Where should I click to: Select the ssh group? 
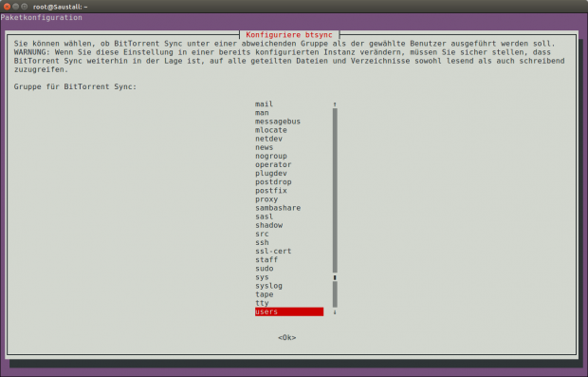tap(262, 242)
